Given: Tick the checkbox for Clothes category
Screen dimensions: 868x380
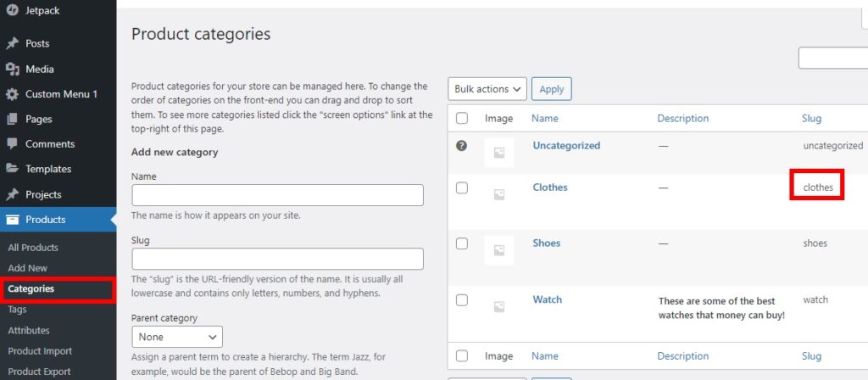Looking at the screenshot, I should click(x=462, y=187).
